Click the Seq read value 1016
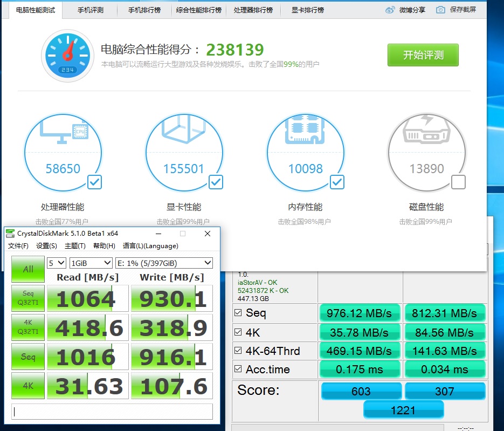 (x=88, y=357)
